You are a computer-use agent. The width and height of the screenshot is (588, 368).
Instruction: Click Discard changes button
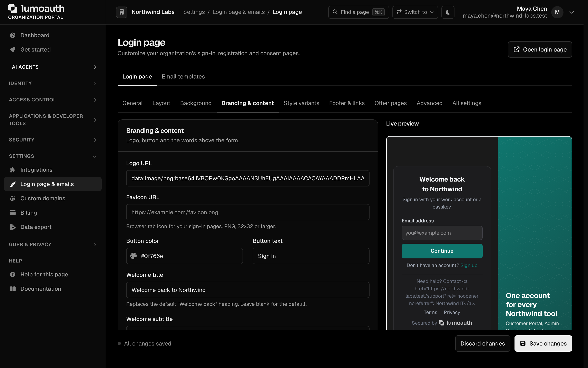[x=483, y=343]
